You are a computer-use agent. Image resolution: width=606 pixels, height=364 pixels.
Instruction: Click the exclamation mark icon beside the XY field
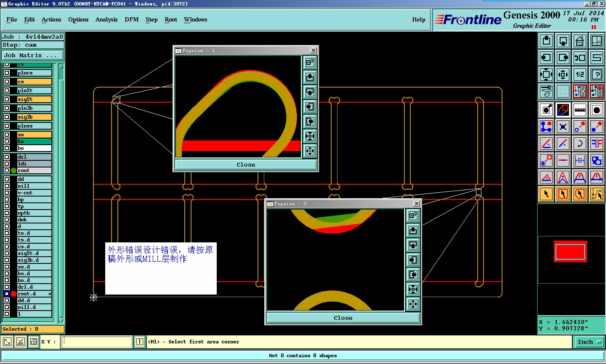click(x=140, y=342)
